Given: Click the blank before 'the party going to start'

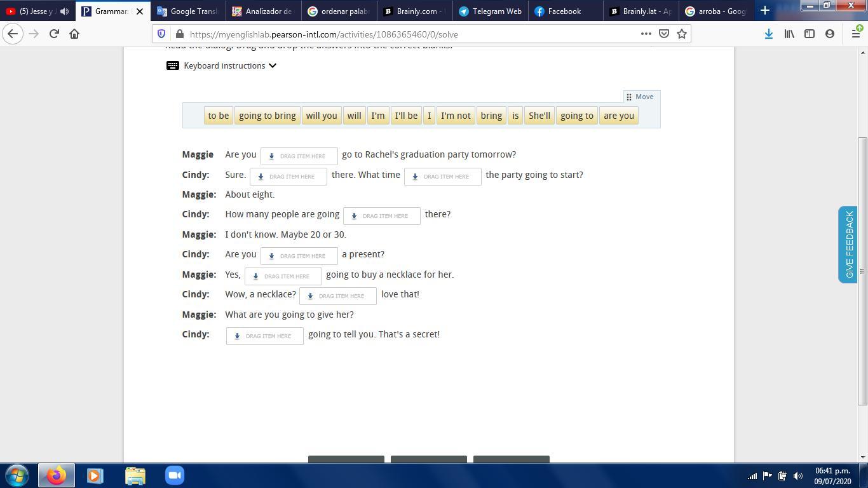Looking at the screenshot, I should tap(443, 176).
